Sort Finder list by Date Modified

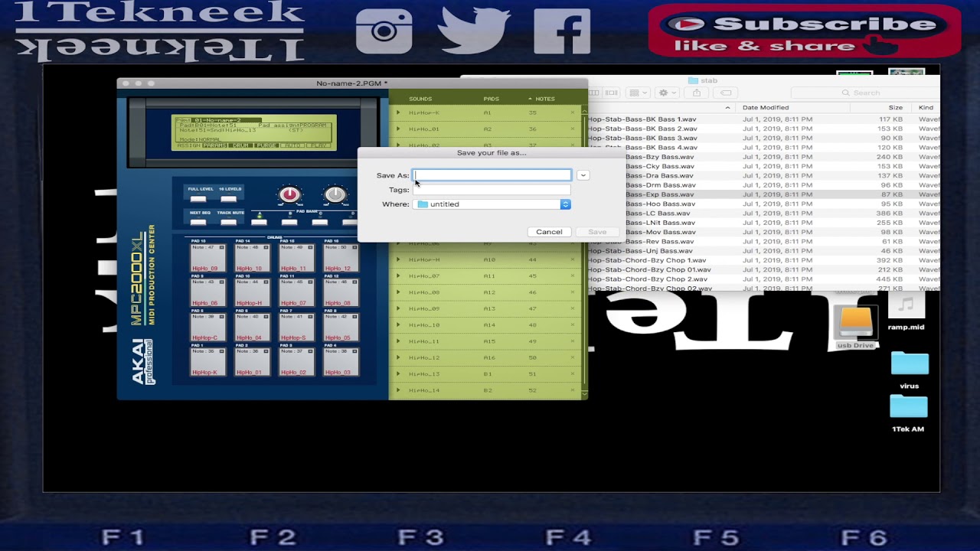[766, 108]
